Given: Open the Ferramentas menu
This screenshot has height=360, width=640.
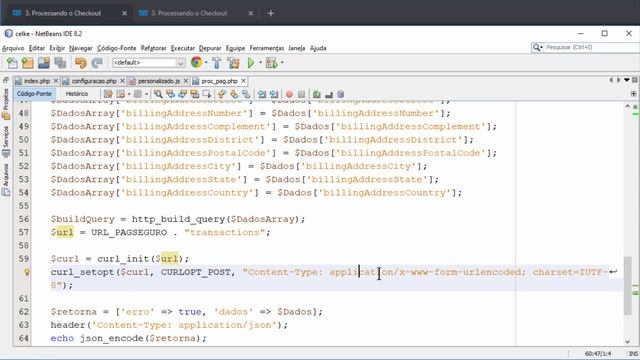Looking at the screenshot, I should pyautogui.click(x=267, y=48).
